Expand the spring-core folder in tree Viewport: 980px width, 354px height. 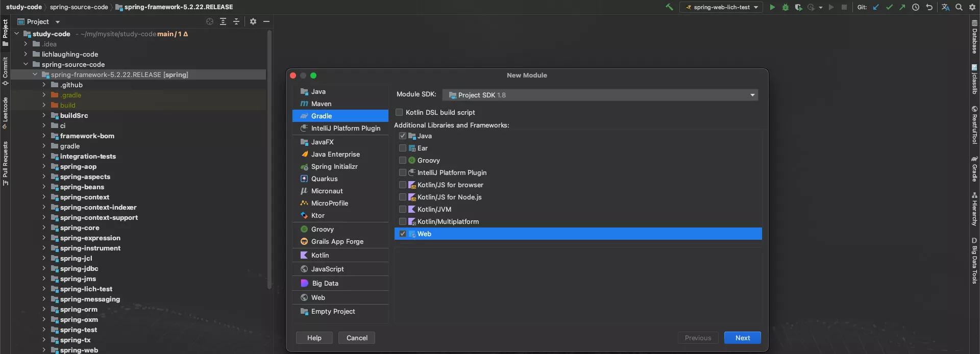(44, 227)
